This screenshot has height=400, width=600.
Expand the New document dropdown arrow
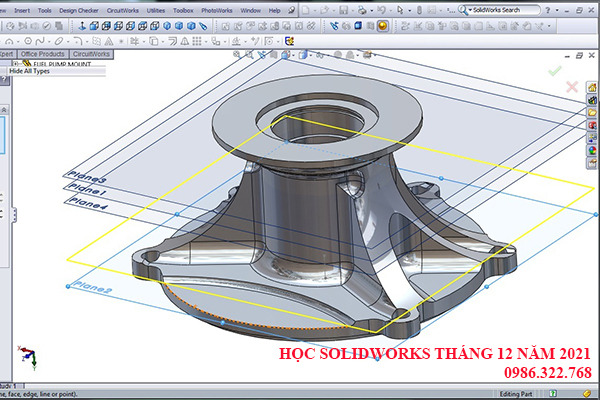coord(314,11)
